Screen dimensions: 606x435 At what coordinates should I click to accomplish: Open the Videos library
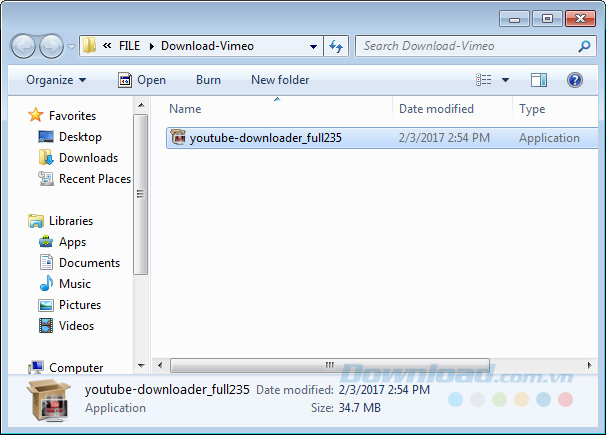76,326
